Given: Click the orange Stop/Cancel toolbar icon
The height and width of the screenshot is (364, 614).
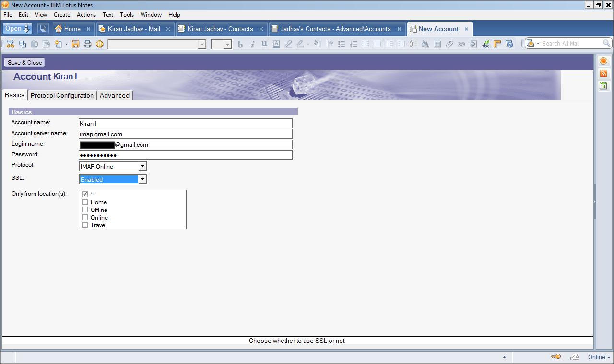Looking at the screenshot, I should point(100,44).
